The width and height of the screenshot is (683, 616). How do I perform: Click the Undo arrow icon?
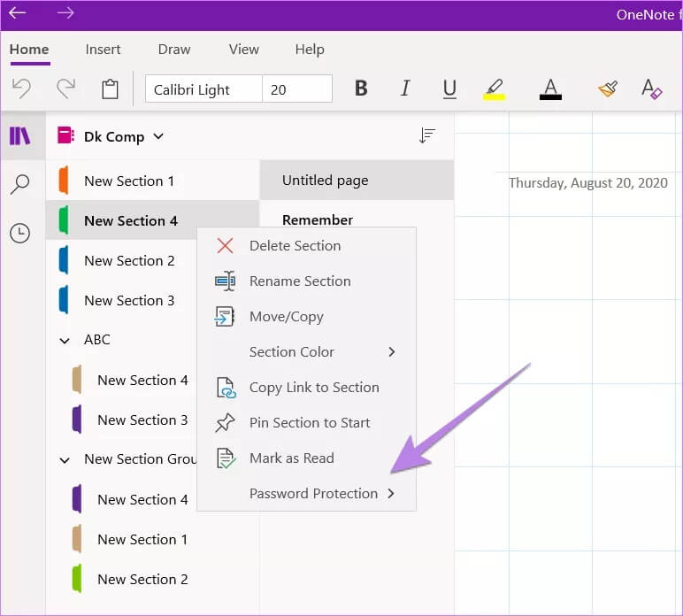click(21, 89)
